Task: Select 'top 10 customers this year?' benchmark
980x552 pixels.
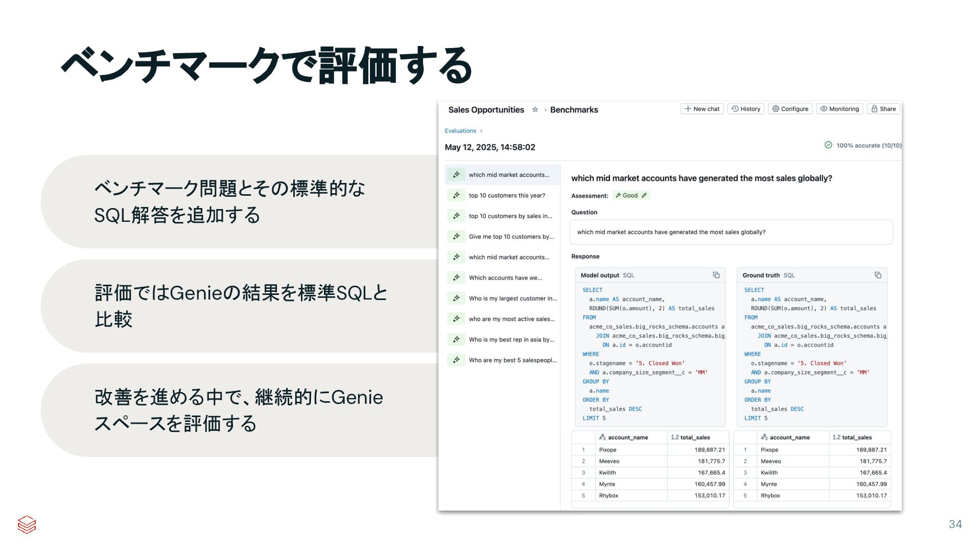Action: 503,195
